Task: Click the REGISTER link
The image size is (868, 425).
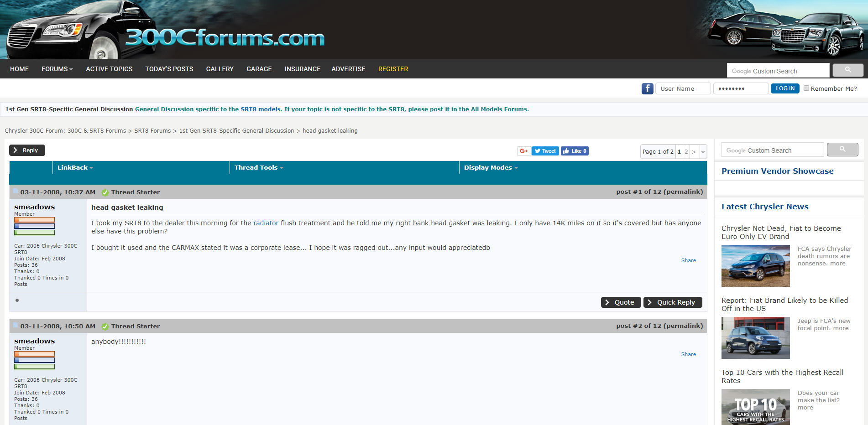Action: 393,69
